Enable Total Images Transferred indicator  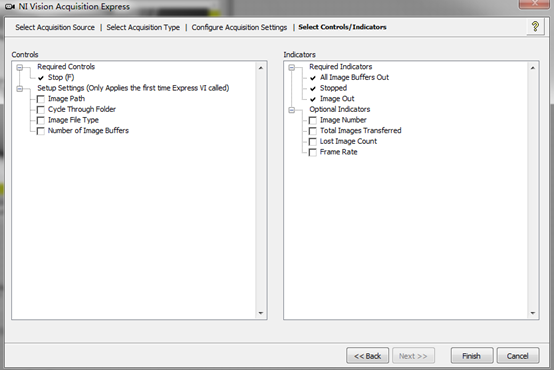[x=313, y=131]
